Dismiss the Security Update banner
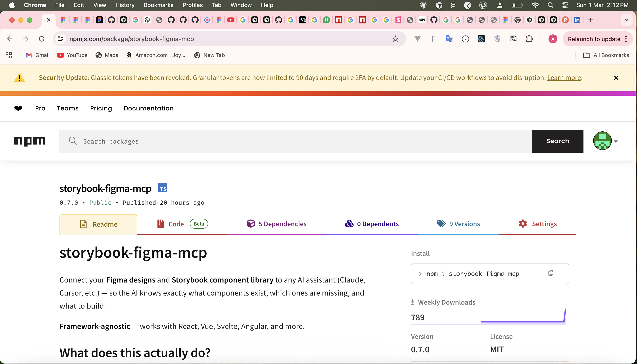This screenshot has height=364, width=637. pos(616,78)
